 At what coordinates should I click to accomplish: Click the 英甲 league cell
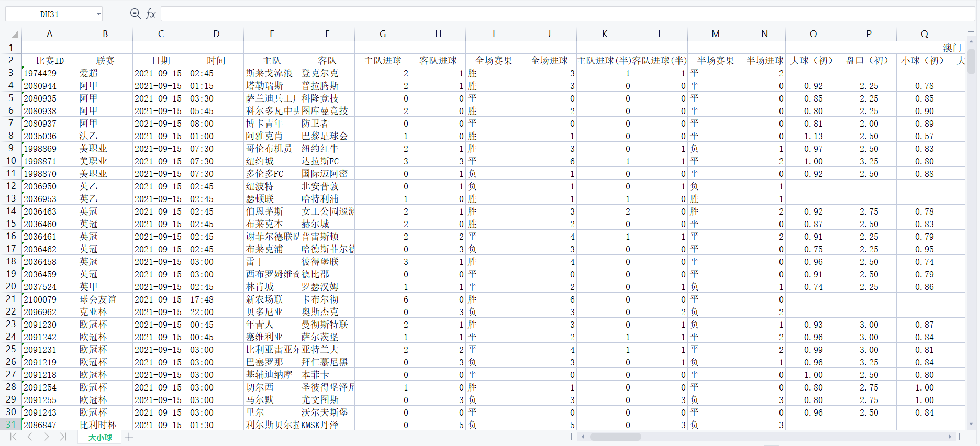click(x=105, y=287)
